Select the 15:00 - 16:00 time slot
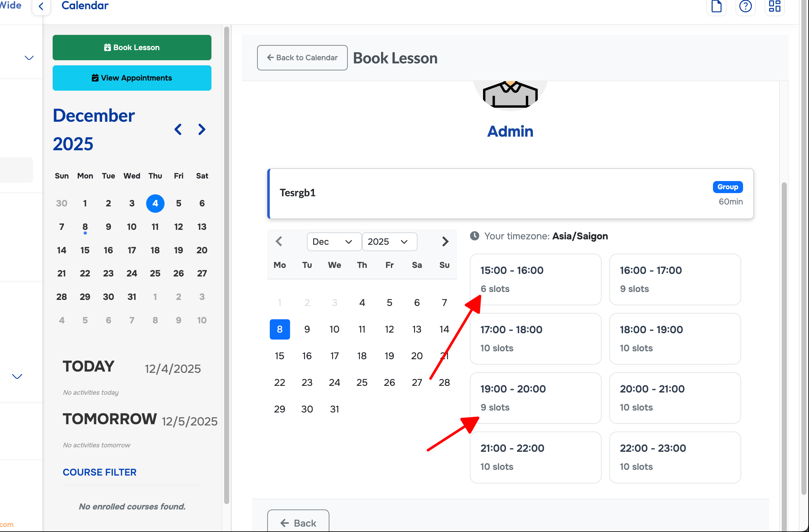 535,279
